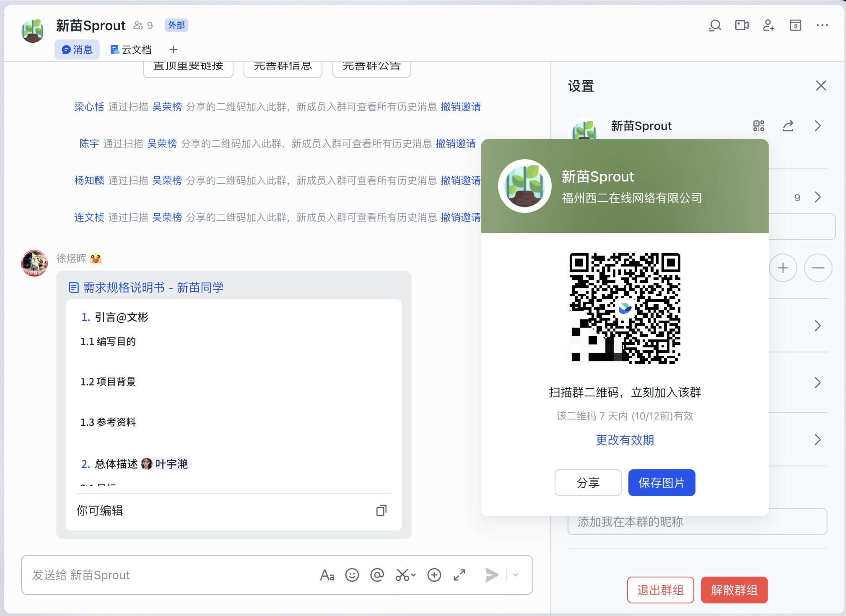Expand the member count 9 chevron
846x616 pixels.
point(817,197)
